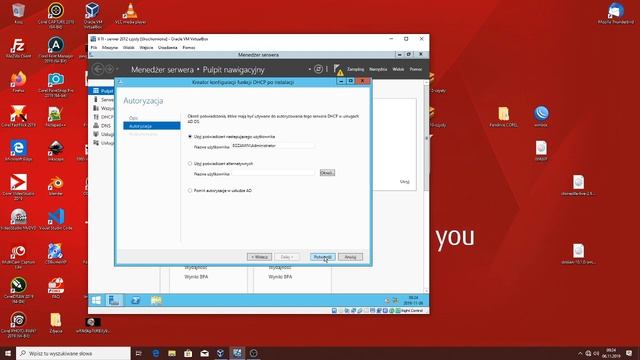Open the navigation history dropdown arrow
Image resolution: width=640 pixels, height=360 pixels.
pyautogui.click(x=118, y=69)
